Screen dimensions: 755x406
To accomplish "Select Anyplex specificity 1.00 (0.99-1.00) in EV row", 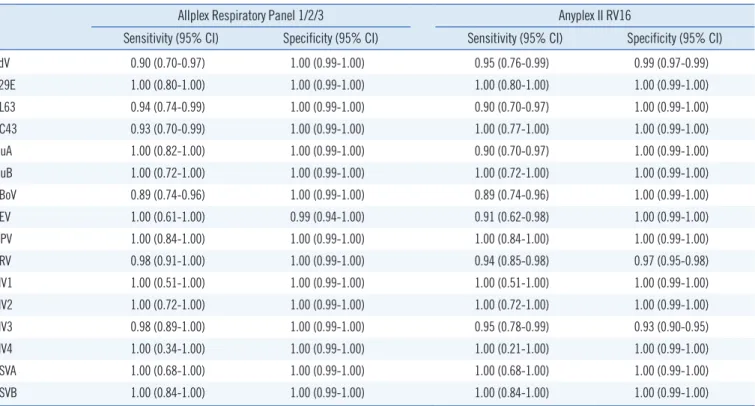I will click(671, 217).
